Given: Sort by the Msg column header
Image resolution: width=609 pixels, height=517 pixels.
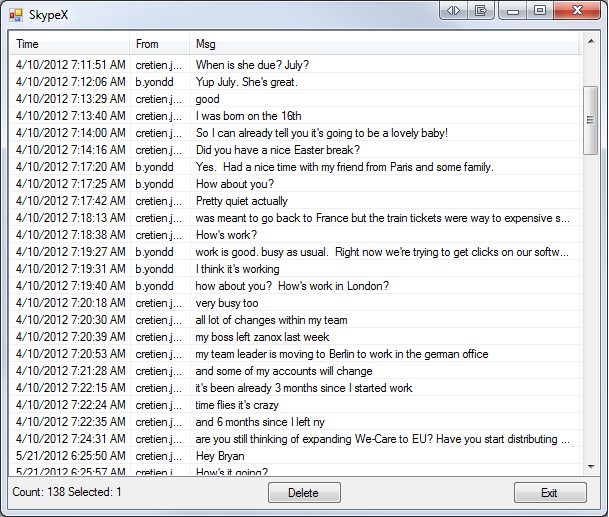Looking at the screenshot, I should point(385,44).
